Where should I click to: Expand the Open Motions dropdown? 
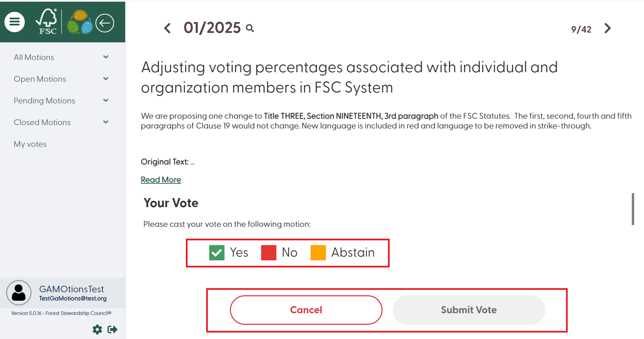tap(106, 79)
